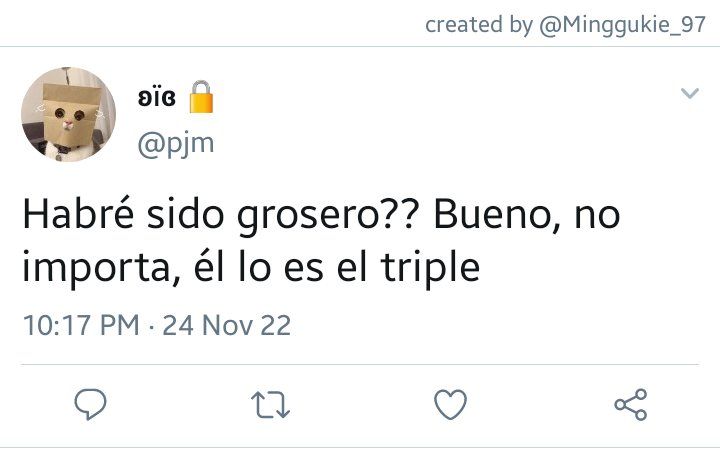
Task: Click the 'created by' watermark text
Action: 478,24
